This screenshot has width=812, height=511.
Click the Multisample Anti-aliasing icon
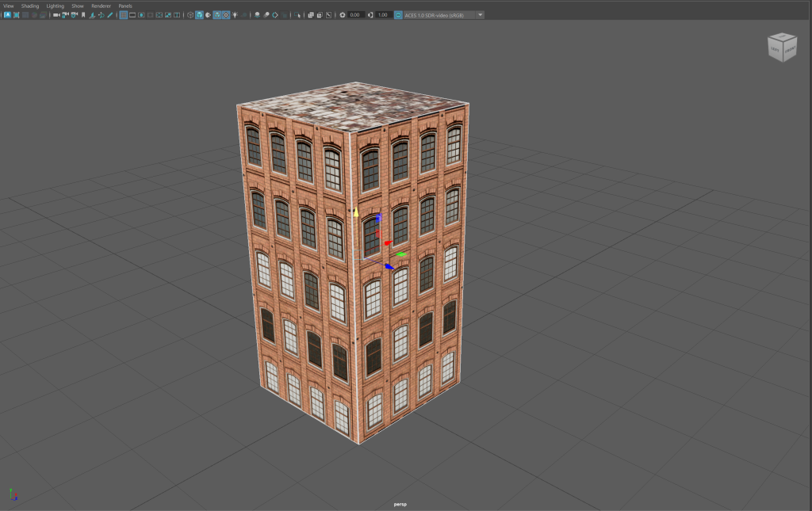point(275,15)
